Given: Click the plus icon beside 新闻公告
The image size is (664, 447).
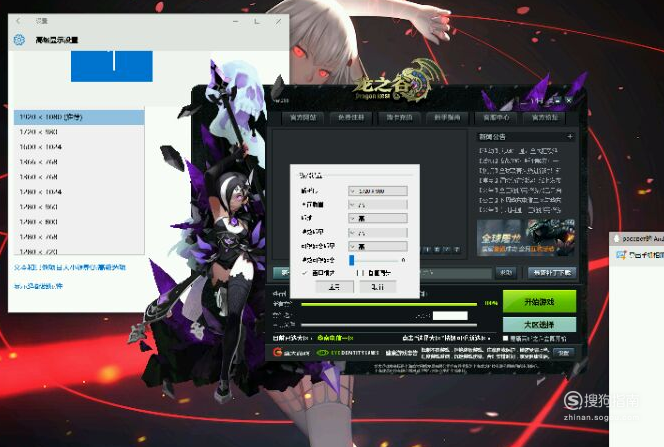Looking at the screenshot, I should point(570,137).
